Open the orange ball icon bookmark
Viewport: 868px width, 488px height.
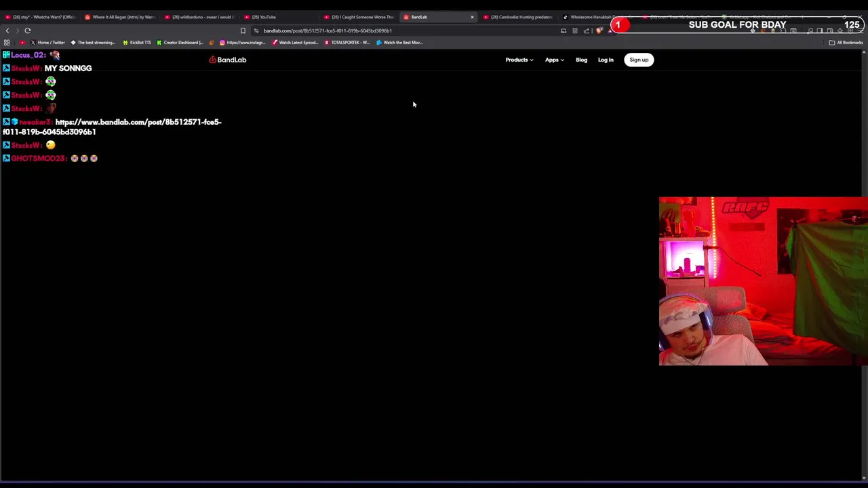(x=213, y=43)
